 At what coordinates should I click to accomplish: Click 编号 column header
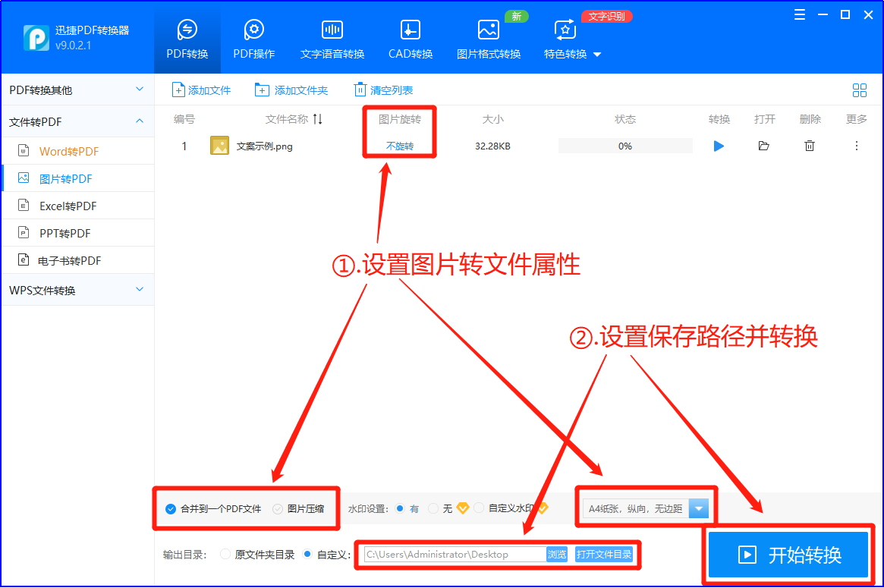point(184,119)
